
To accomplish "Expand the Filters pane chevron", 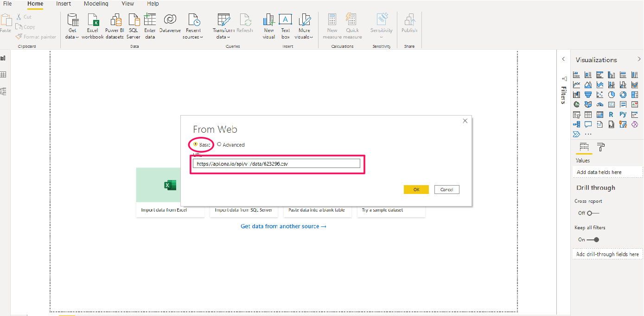I will (x=563, y=59).
